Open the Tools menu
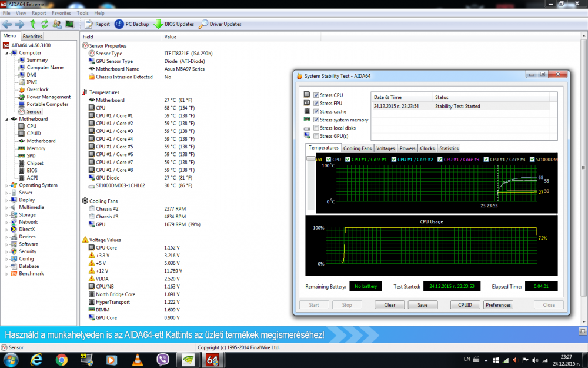This screenshot has height=368, width=588. pos(82,13)
